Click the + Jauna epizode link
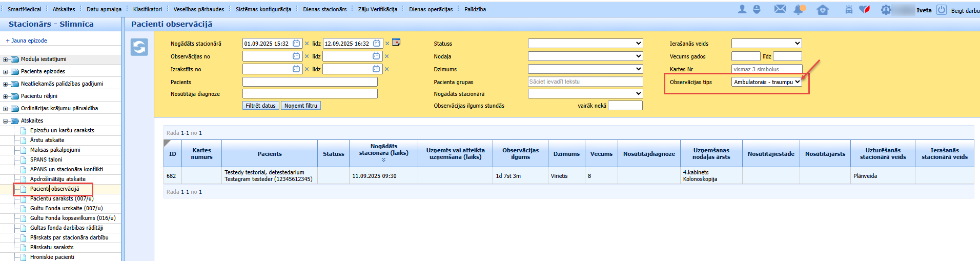 pyautogui.click(x=26, y=41)
